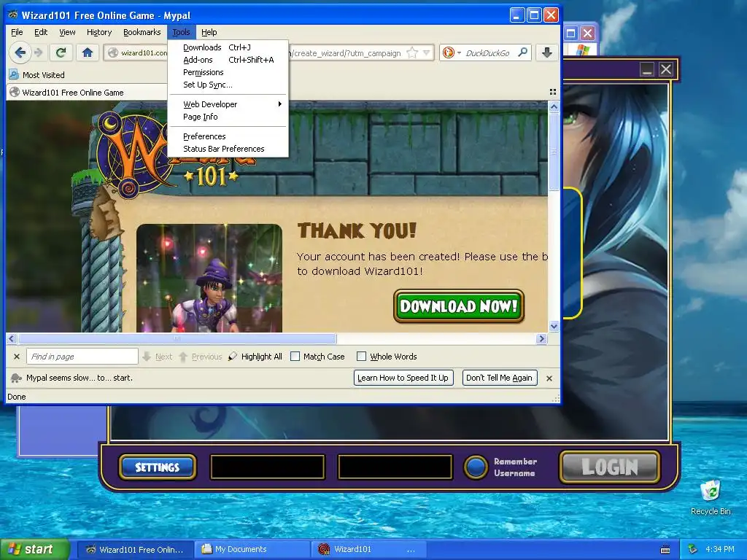Screen dimensions: 747x560
Task: Open the URL history dropdown arrow
Action: [x=426, y=52]
